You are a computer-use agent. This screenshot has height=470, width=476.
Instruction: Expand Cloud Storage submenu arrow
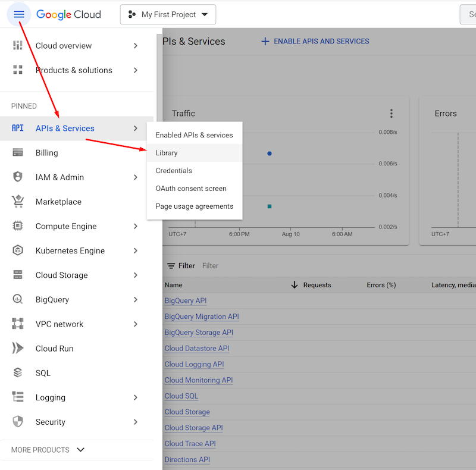pos(136,275)
